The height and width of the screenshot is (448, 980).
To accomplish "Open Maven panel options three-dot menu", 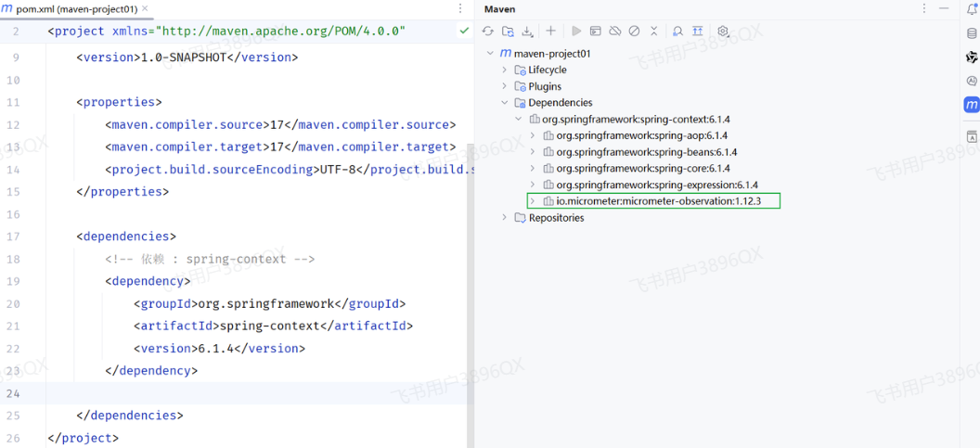I will [925, 8].
